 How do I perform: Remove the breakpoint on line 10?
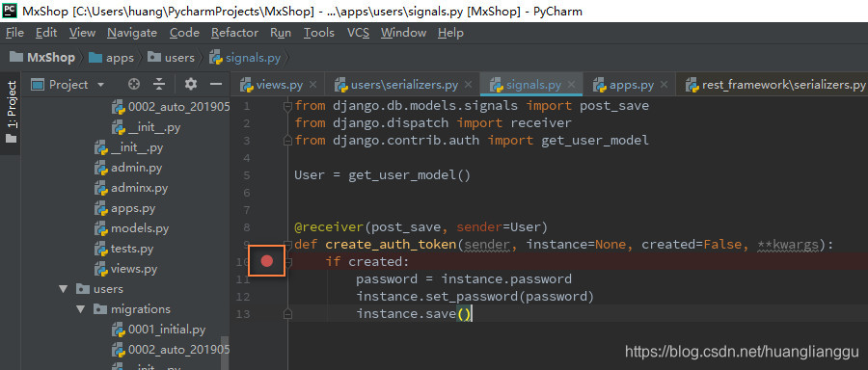[x=267, y=261]
